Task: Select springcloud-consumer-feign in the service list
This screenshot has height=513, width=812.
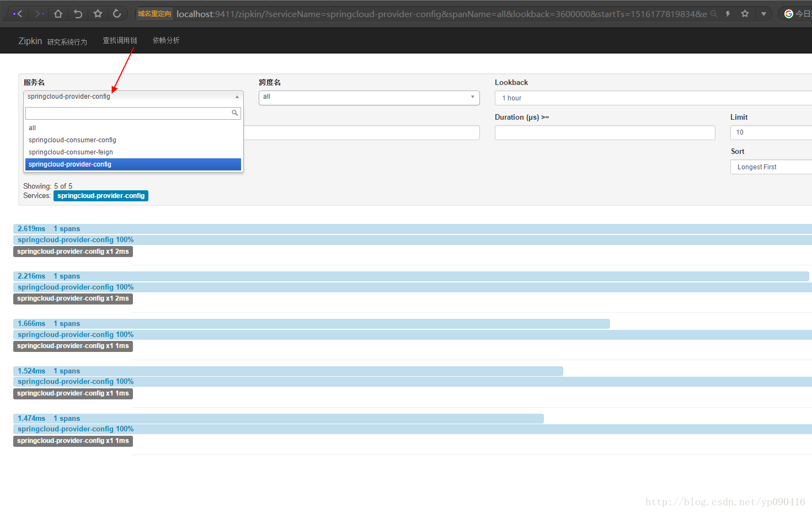Action: click(x=133, y=152)
